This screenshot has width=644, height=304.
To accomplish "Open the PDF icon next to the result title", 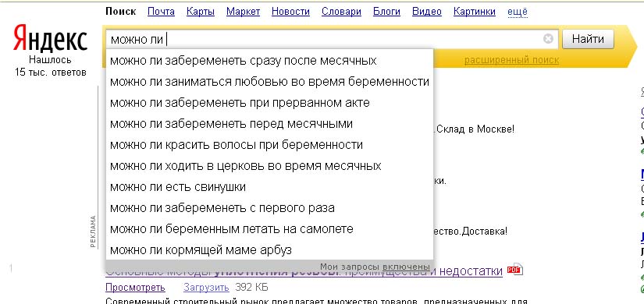I will tap(515, 270).
